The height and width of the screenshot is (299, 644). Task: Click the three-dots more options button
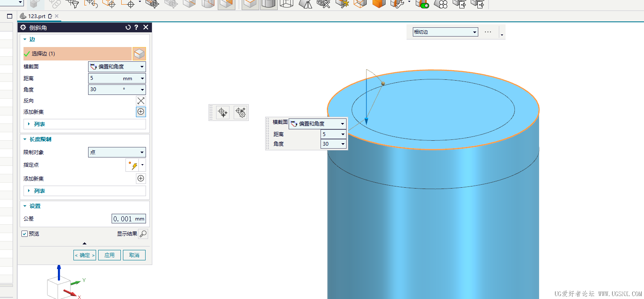point(488,32)
